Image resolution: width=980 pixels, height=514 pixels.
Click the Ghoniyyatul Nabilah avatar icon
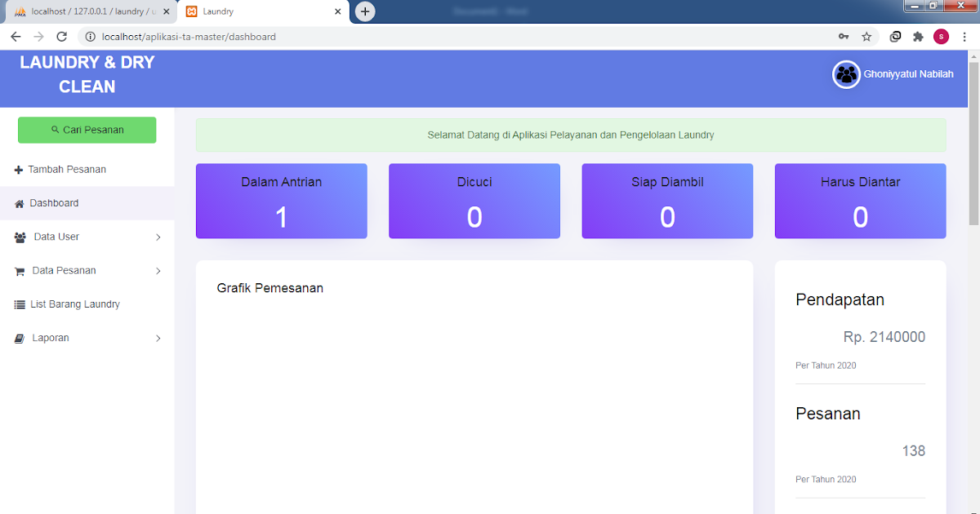(846, 73)
